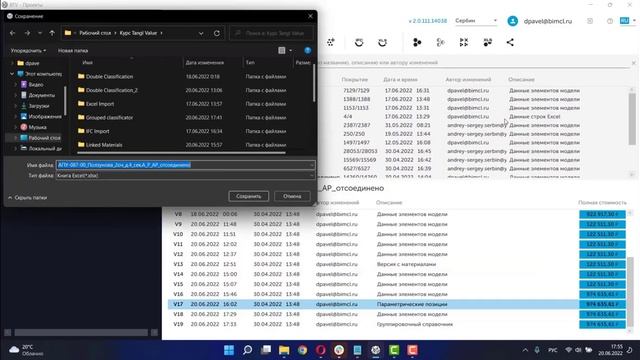
Task: Change the view layout icon in save dialog
Action: [x=282, y=50]
